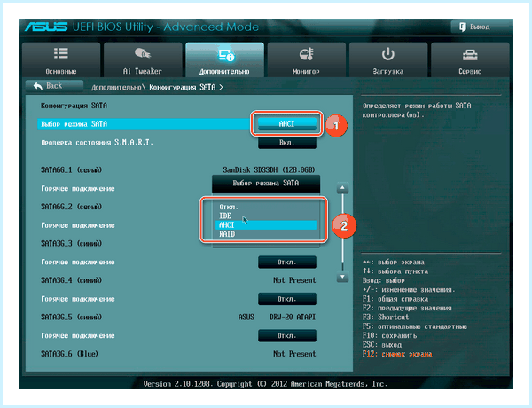Click the Конфигурация SATA section heading

coord(74,106)
